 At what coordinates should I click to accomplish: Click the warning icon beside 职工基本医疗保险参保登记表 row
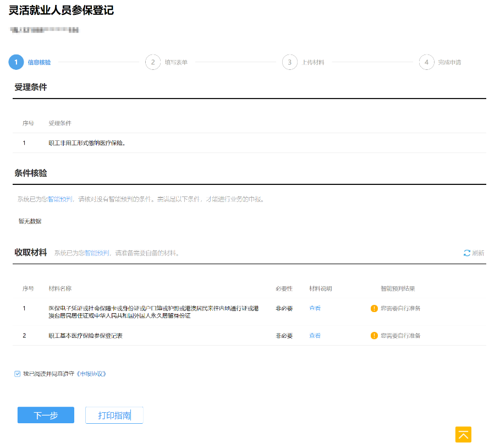(375, 336)
